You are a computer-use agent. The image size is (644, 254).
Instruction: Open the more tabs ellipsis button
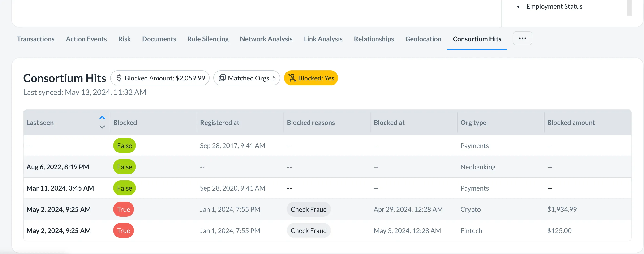coord(522,38)
